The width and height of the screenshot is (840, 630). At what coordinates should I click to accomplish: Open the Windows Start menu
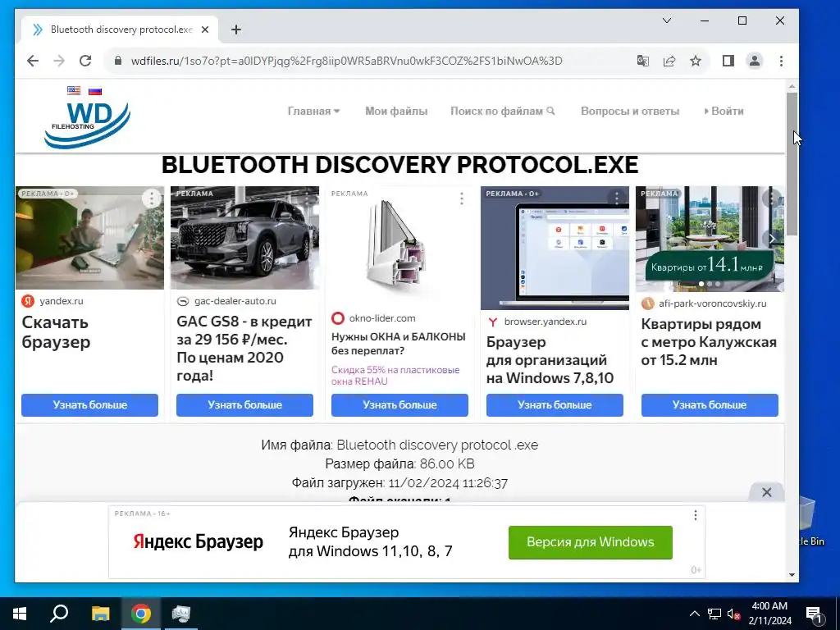[x=20, y=614]
